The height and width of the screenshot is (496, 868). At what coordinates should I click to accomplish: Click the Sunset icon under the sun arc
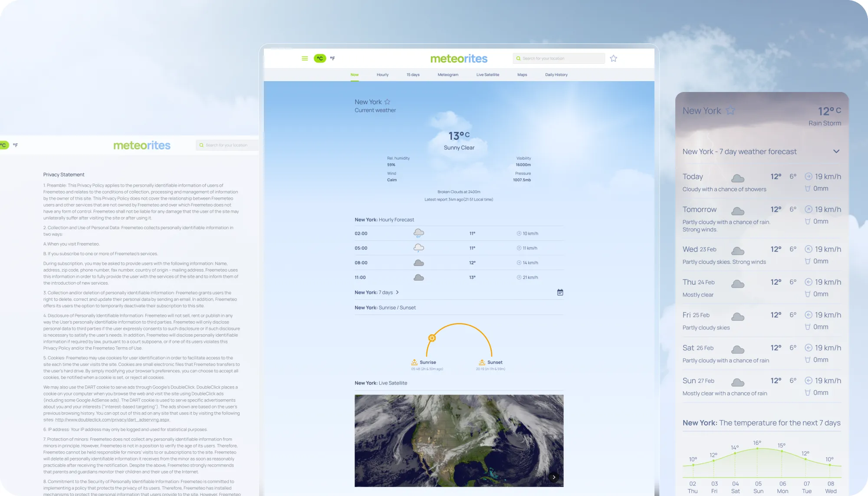click(482, 362)
